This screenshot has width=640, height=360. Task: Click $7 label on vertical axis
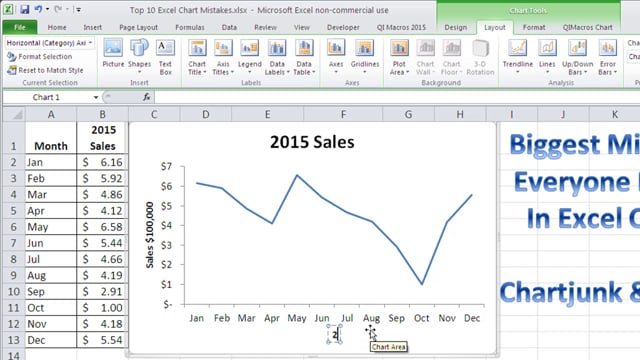[166, 166]
